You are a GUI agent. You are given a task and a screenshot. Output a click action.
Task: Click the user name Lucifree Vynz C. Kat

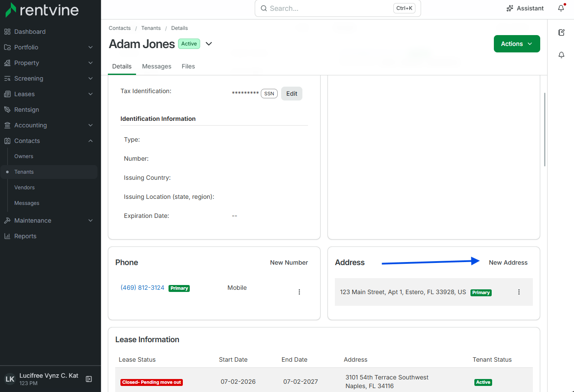click(49, 376)
